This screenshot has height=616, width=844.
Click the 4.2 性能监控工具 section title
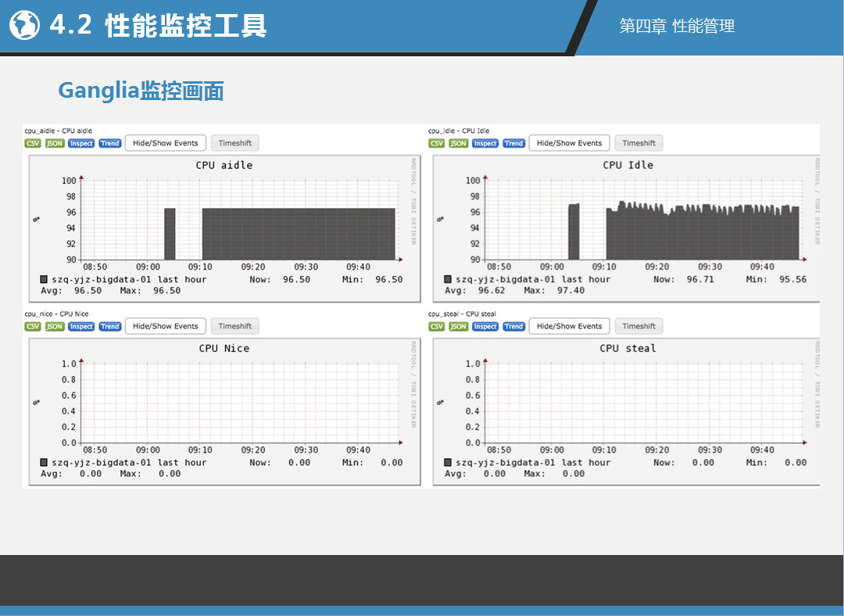[x=158, y=26]
